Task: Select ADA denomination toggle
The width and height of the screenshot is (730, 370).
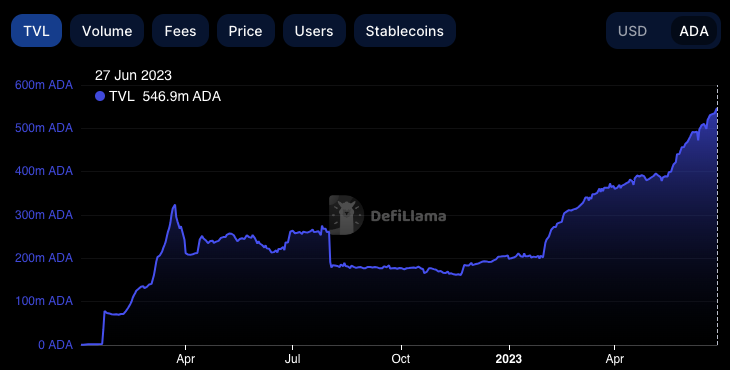Action: [694, 31]
